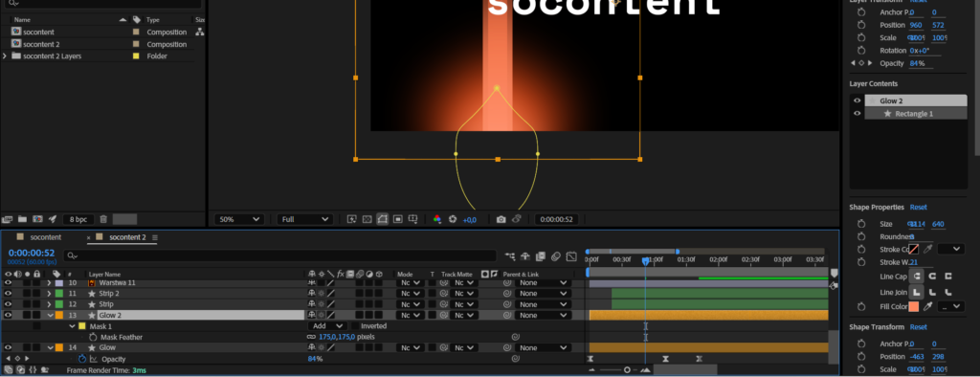Select Glow 2 in Layer Contents
980x377 pixels.
coord(916,100)
